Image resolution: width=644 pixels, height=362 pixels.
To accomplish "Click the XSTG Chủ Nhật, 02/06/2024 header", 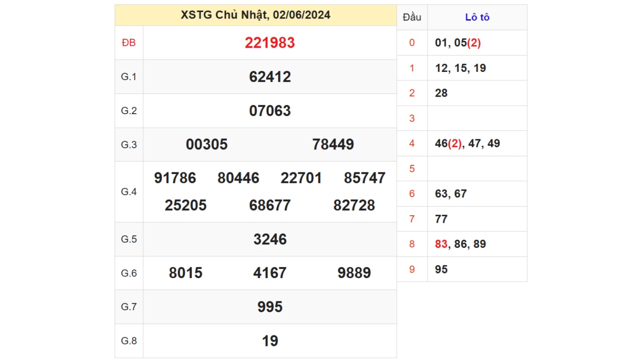I will [256, 15].
